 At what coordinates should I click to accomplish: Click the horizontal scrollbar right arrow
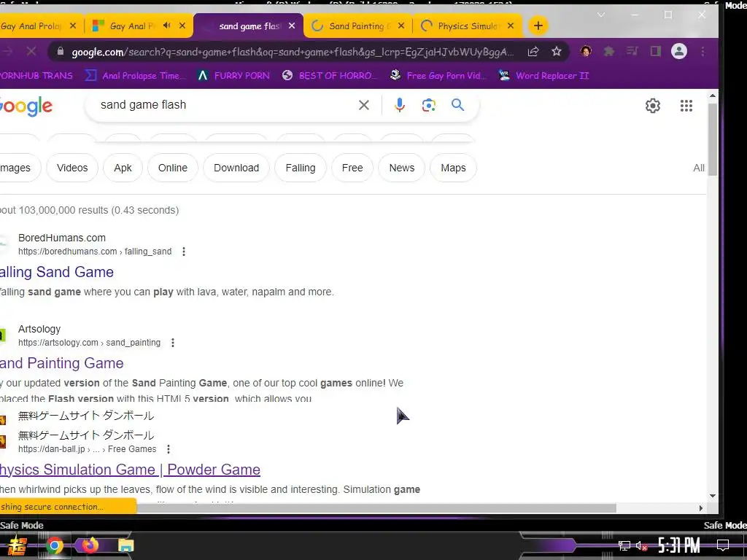point(701,508)
